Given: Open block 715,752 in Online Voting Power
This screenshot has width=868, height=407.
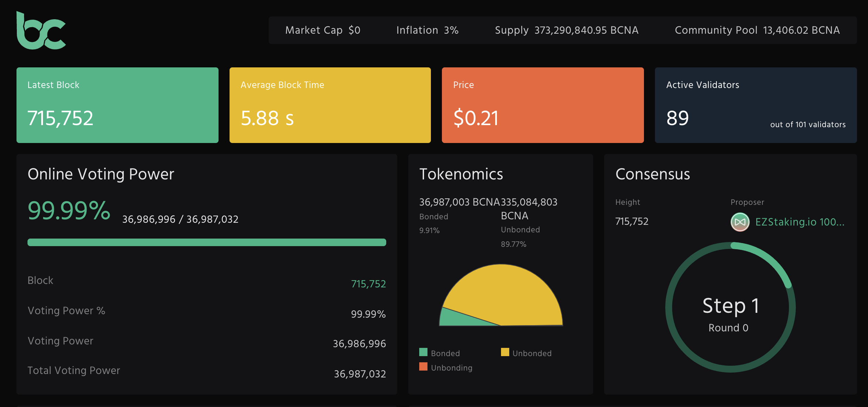Looking at the screenshot, I should click(368, 284).
